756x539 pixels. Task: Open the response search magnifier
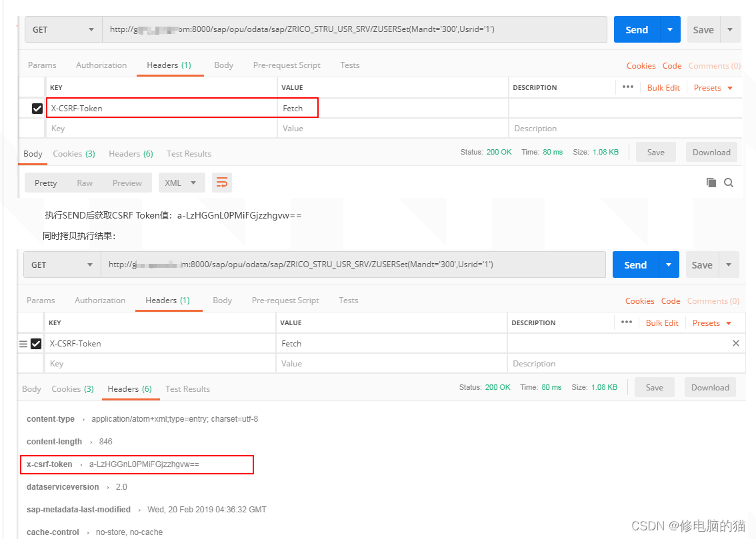(730, 182)
